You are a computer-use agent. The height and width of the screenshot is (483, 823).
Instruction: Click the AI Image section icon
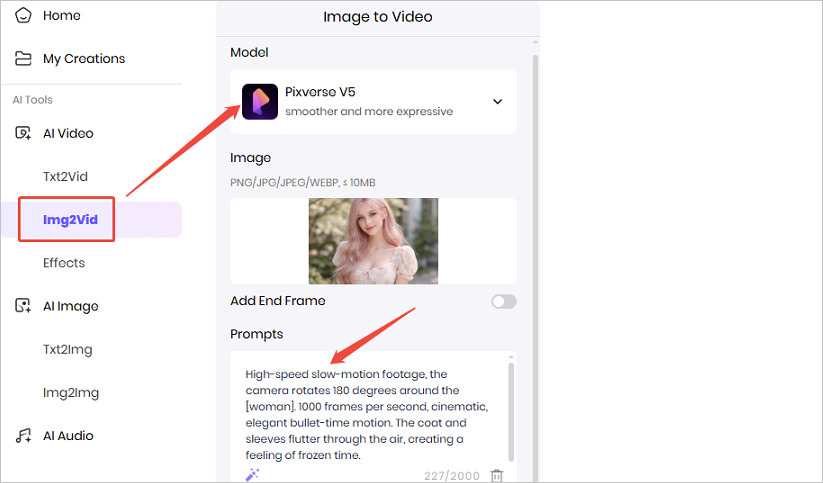click(23, 306)
